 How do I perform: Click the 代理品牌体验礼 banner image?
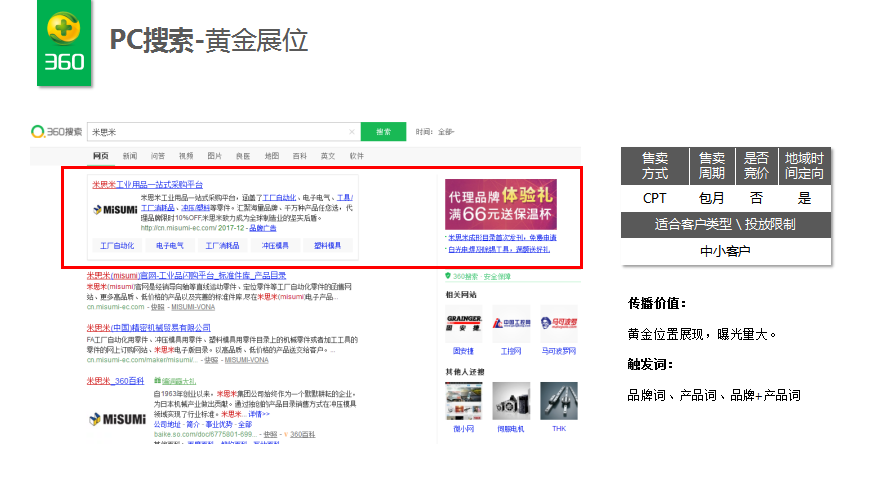tap(501, 204)
